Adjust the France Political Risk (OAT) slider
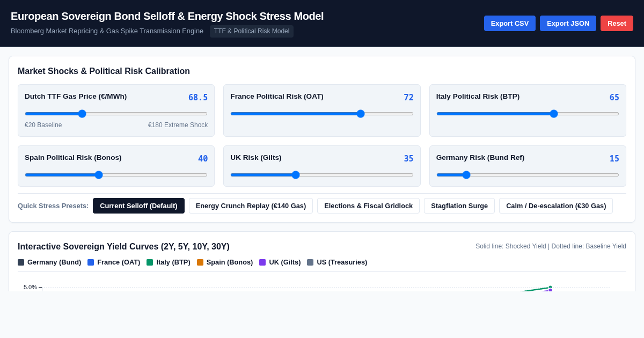Screen dimensions: 644x338 (x=322, y=114)
